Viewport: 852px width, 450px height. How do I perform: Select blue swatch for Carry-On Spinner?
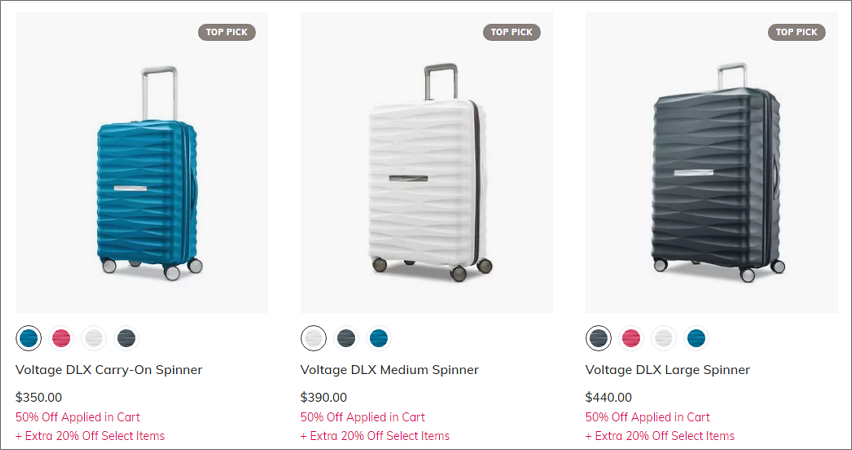pyautogui.click(x=28, y=338)
